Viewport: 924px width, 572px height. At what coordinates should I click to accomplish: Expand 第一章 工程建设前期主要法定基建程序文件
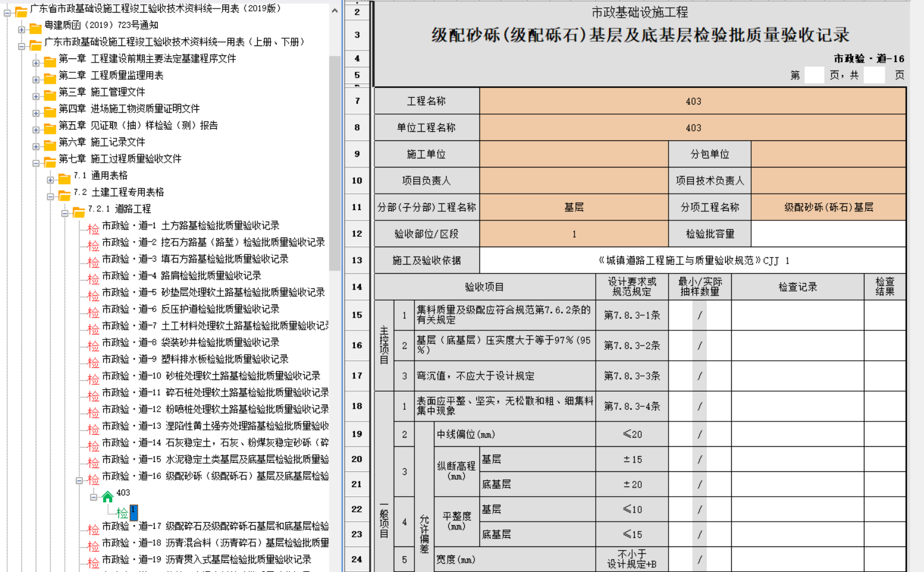[x=36, y=63]
